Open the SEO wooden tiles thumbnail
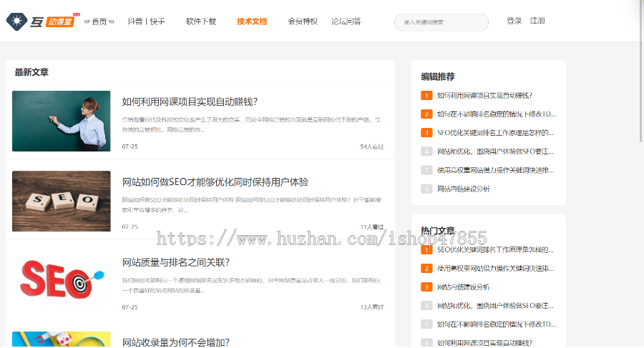 62,201
